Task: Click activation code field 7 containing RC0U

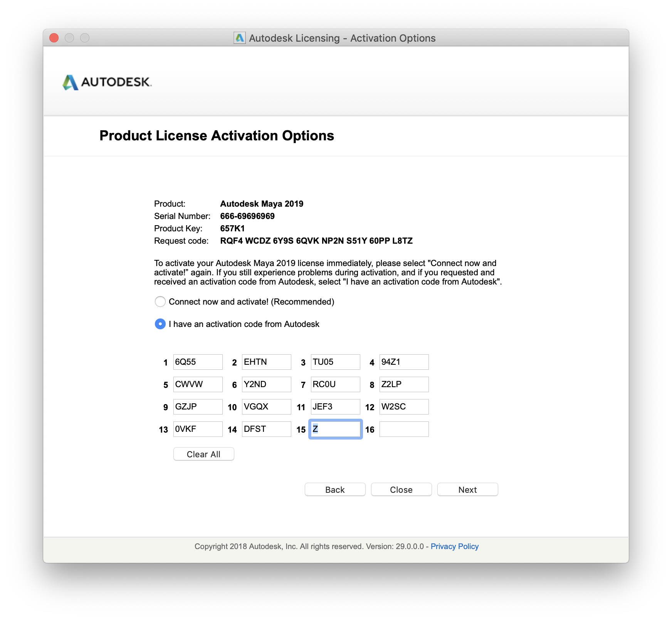Action: pos(335,384)
